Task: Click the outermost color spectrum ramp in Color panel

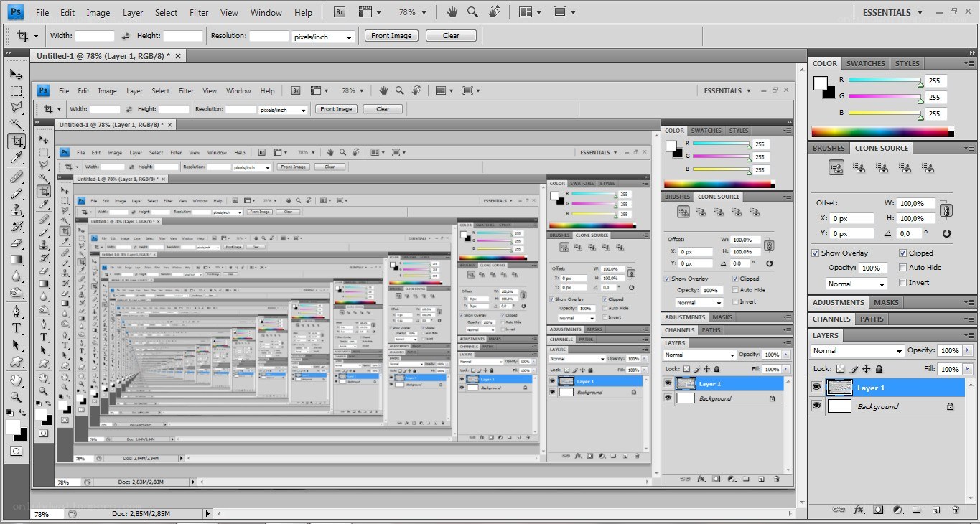Action: pyautogui.click(x=882, y=132)
